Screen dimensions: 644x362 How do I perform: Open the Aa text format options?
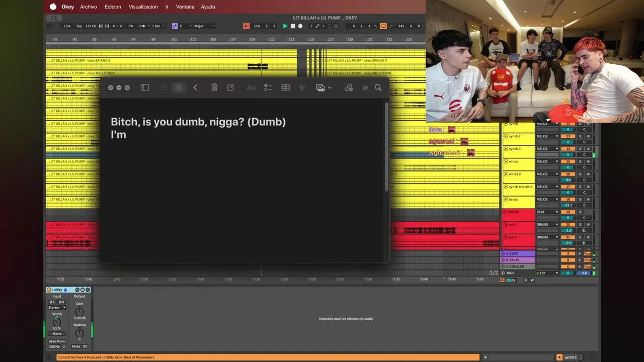(x=251, y=87)
